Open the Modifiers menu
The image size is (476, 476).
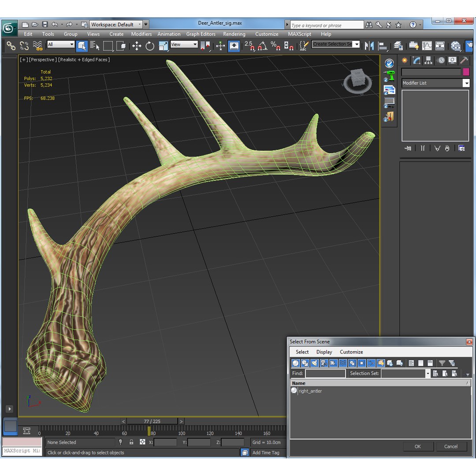click(x=141, y=34)
